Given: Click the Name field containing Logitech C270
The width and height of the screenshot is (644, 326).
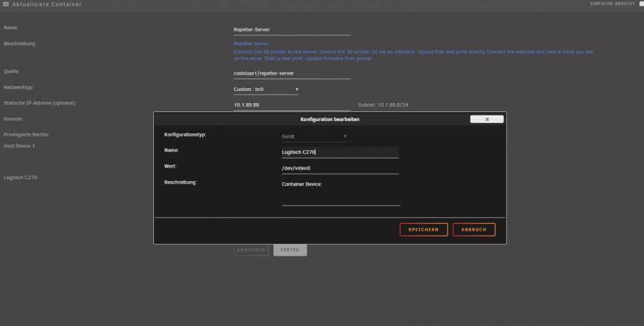Looking at the screenshot, I should tap(340, 152).
